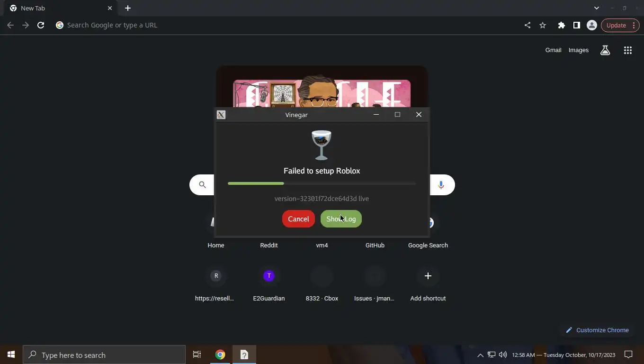Open the Windows Start menu

pyautogui.click(x=11, y=355)
